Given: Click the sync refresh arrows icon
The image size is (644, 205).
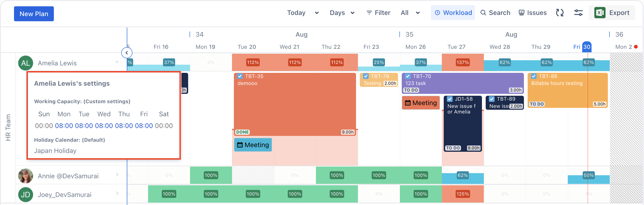Looking at the screenshot, I should (x=560, y=13).
